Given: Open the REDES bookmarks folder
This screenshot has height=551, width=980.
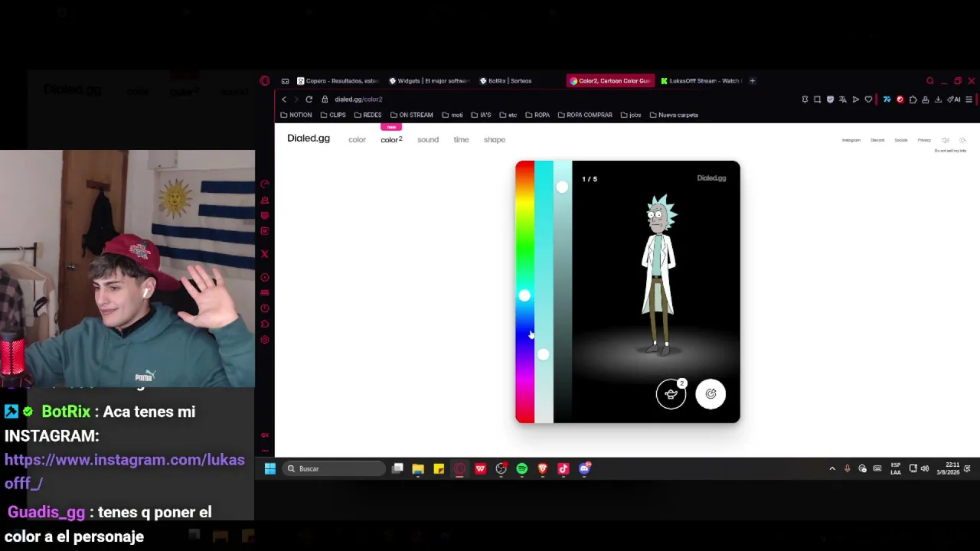Looking at the screenshot, I should pos(368,115).
